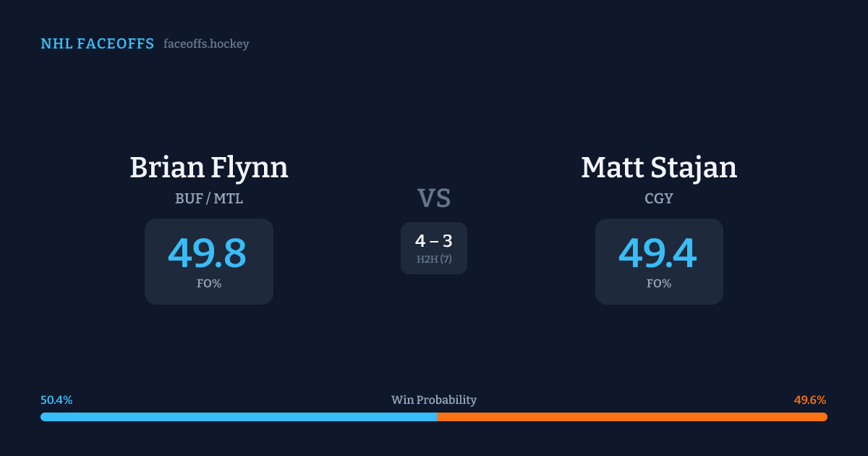Select the Brian Flynn player name
Screen dimensions: 868x456
(209, 167)
